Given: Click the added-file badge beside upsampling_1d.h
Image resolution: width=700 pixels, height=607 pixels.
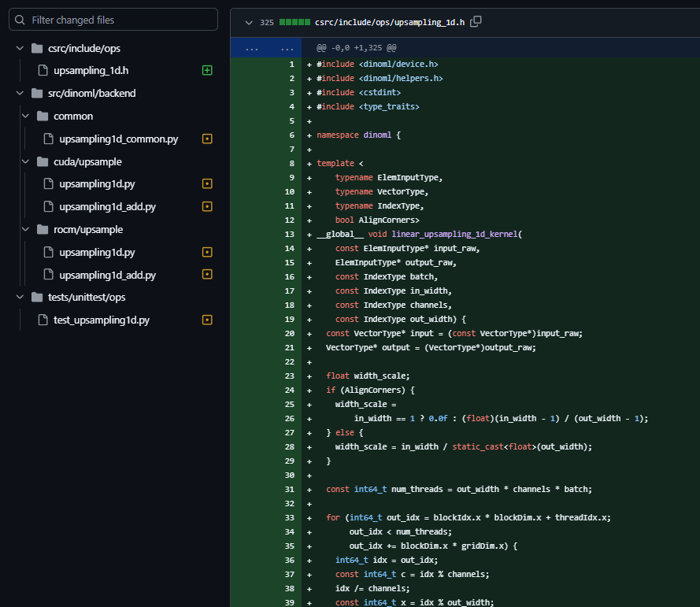Looking at the screenshot, I should pyautogui.click(x=207, y=71).
